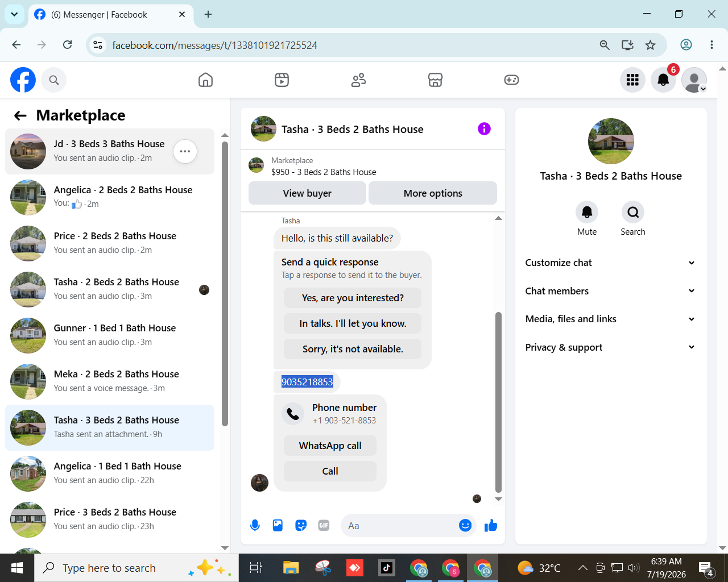Open the GIF picker icon
This screenshot has width=728, height=582.
tap(324, 526)
